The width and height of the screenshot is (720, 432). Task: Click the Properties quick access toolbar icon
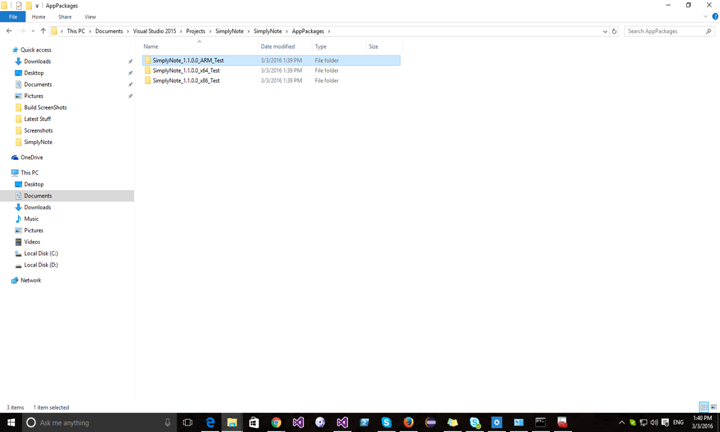[x=18, y=6]
